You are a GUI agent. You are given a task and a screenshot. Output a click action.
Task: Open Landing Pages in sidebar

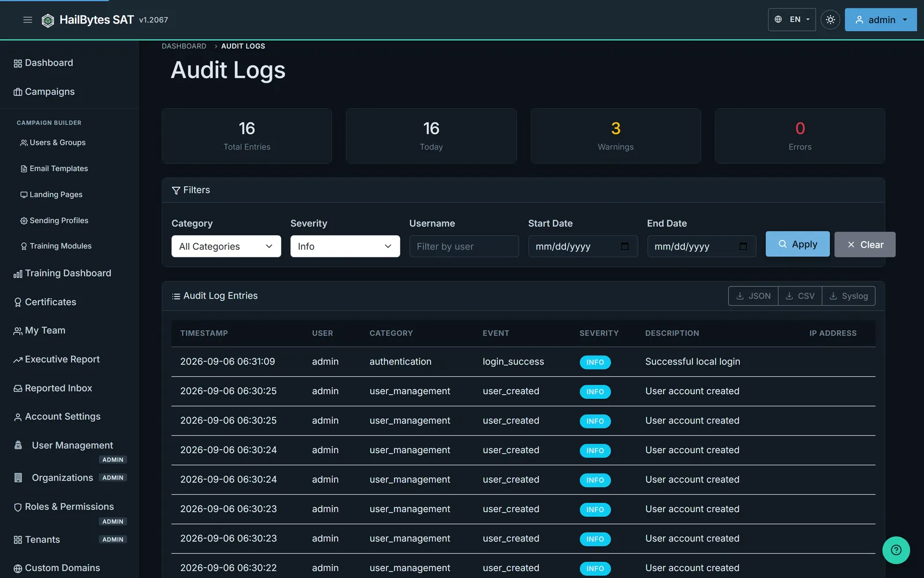point(51,195)
